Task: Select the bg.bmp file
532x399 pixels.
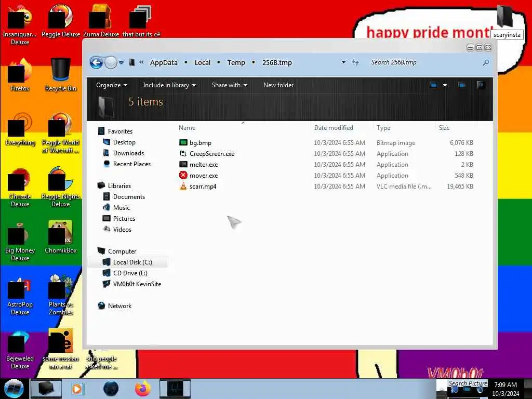Action: 195,143
